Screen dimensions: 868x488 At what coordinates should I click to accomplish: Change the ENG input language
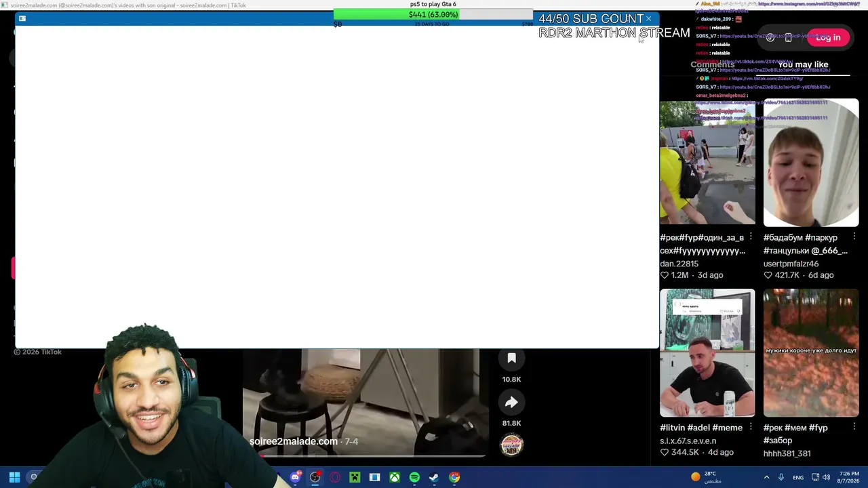tap(798, 477)
